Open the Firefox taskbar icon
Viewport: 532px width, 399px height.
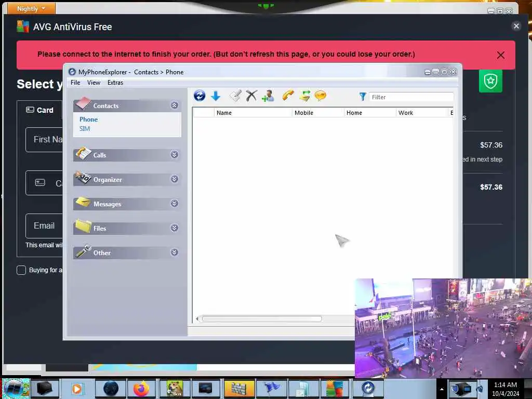tap(141, 389)
